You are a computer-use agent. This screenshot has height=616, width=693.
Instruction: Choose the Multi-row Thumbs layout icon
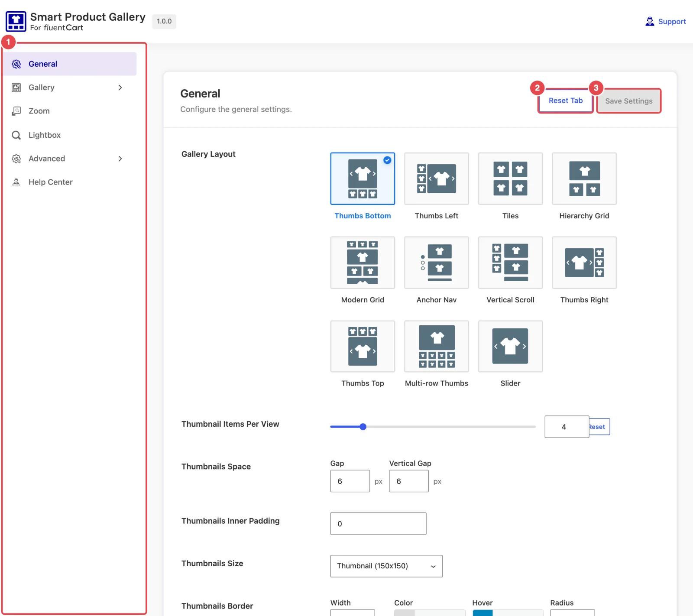[x=437, y=346]
